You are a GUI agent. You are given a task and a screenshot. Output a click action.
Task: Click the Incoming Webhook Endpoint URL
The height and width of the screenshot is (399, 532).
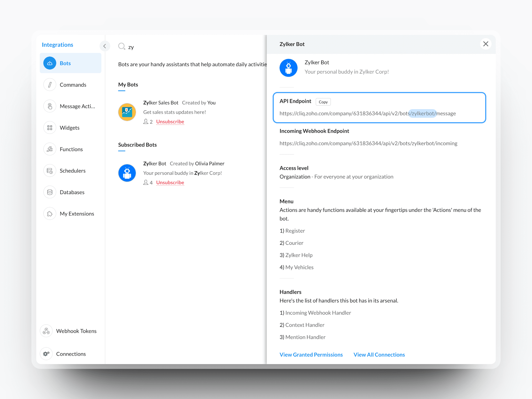pyautogui.click(x=368, y=143)
